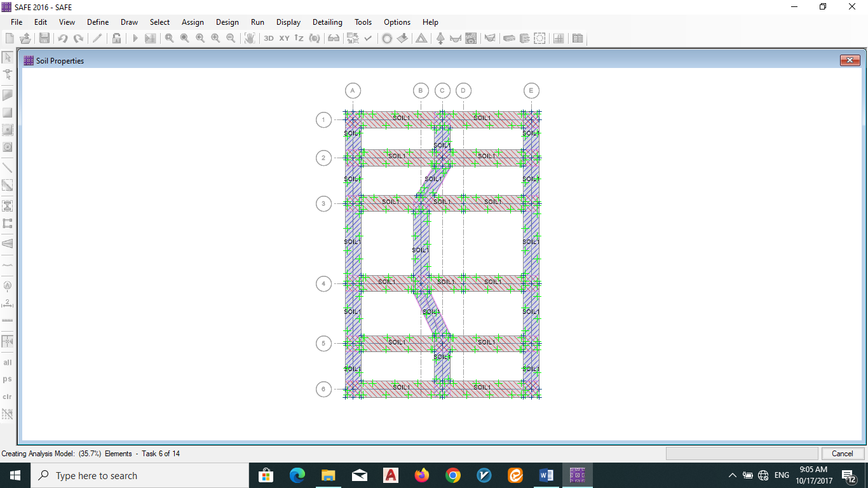Click the Undo arrow icon

point(63,38)
